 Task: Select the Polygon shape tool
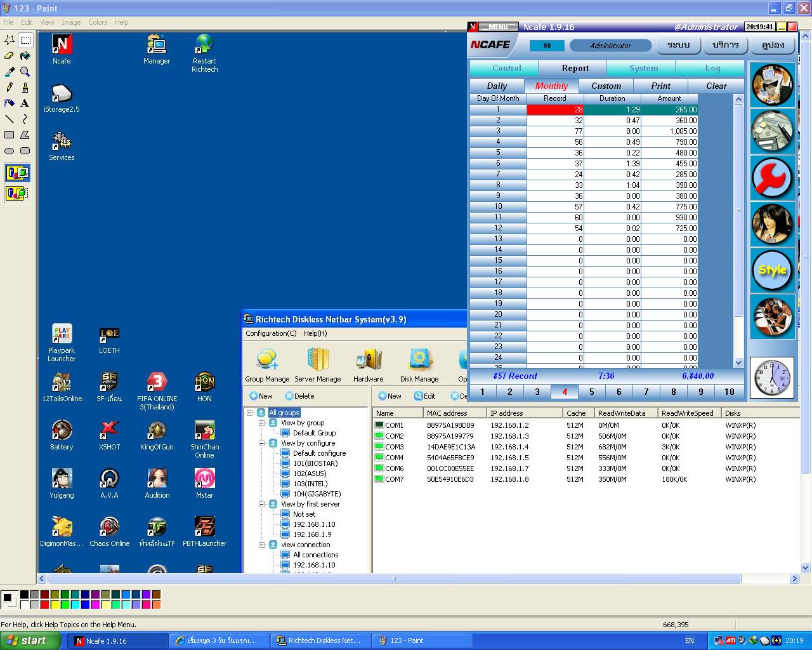coord(25,135)
